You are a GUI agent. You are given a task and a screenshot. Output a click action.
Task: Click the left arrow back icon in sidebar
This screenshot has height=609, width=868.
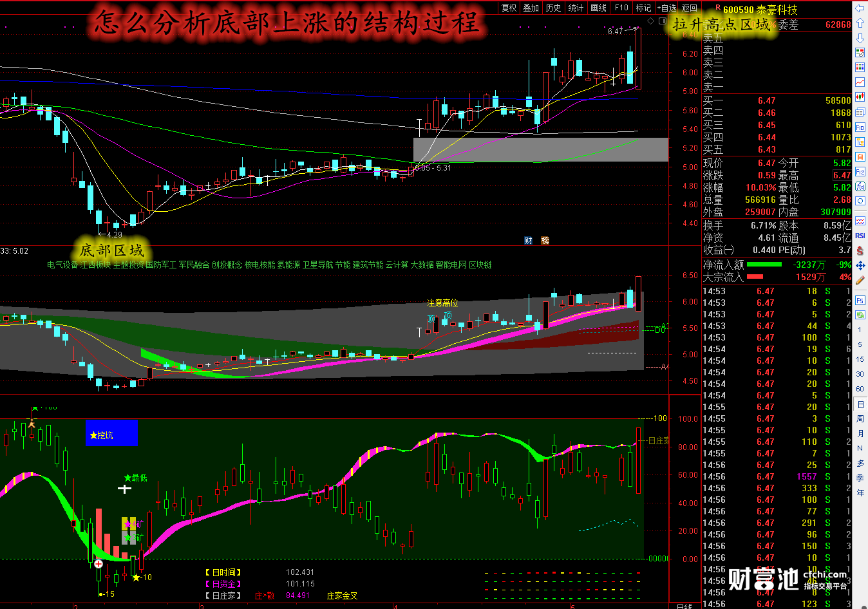click(x=860, y=8)
